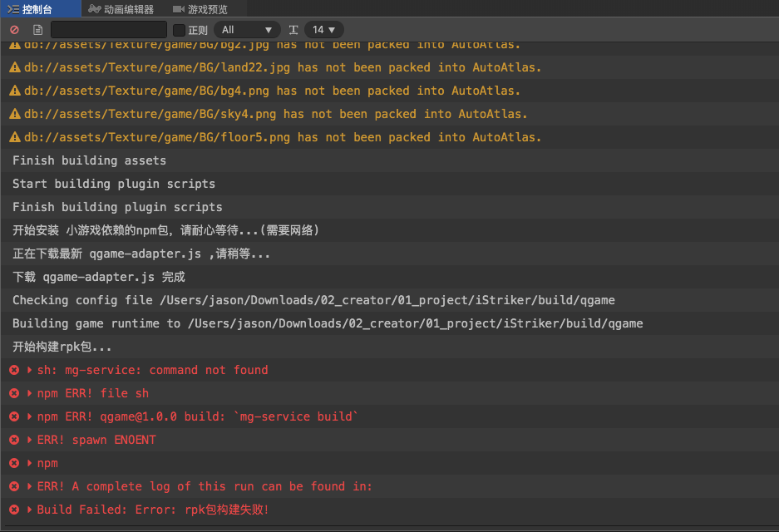Open the console log file
The height and width of the screenshot is (532, 779).
(37, 30)
